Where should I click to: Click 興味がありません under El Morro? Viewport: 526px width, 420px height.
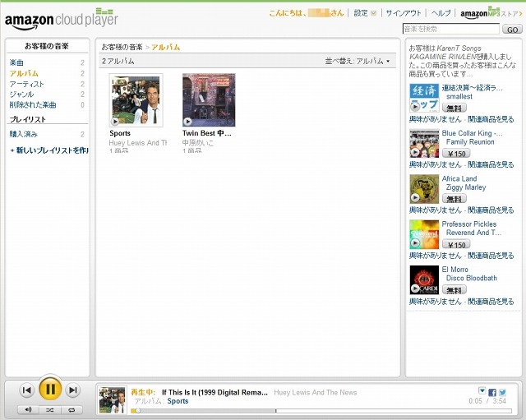(435, 302)
